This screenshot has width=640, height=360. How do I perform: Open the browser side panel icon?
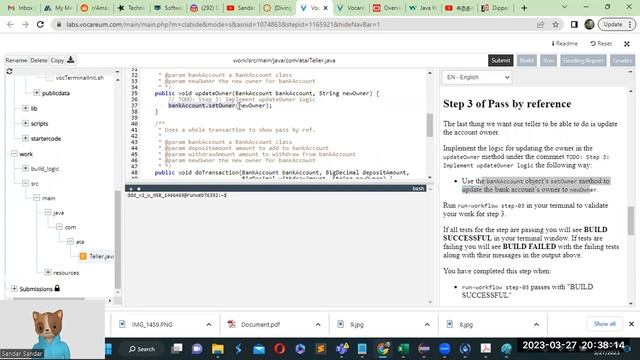(x=574, y=24)
